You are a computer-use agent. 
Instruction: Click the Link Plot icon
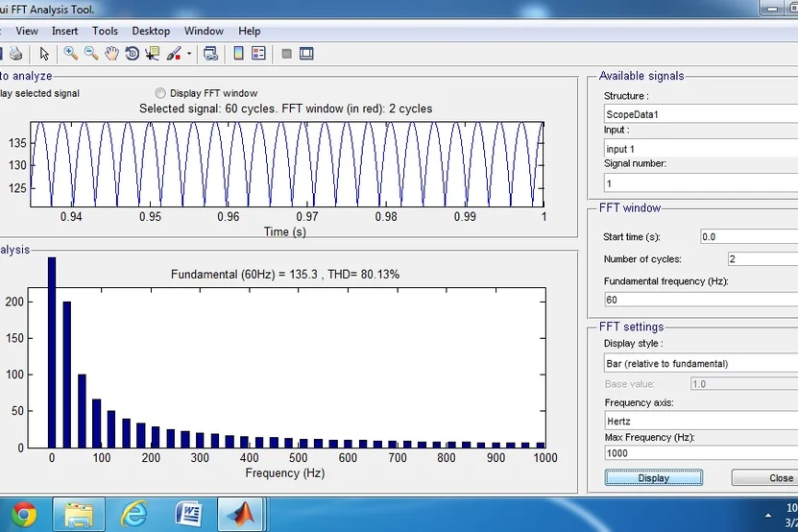[x=210, y=54]
